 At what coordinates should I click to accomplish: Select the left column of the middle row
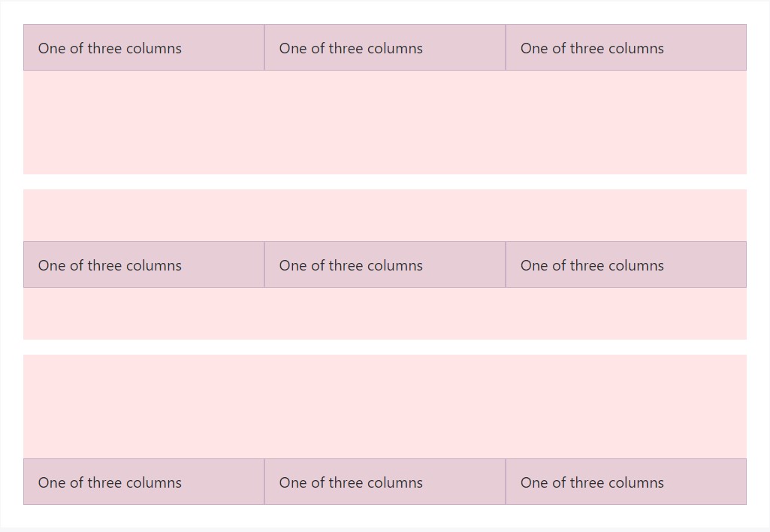click(x=143, y=264)
